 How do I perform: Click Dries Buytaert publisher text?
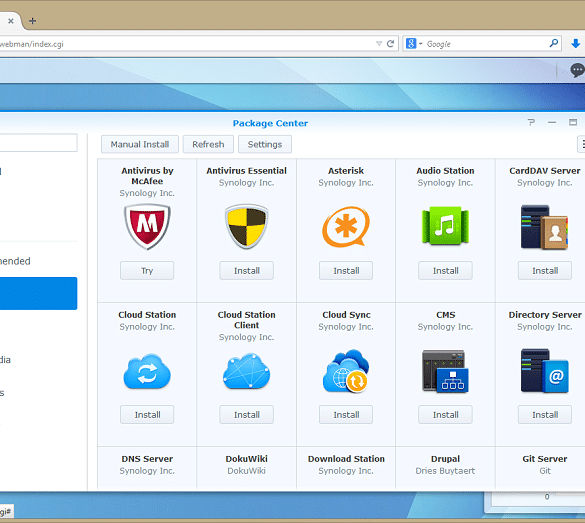pyautogui.click(x=445, y=471)
